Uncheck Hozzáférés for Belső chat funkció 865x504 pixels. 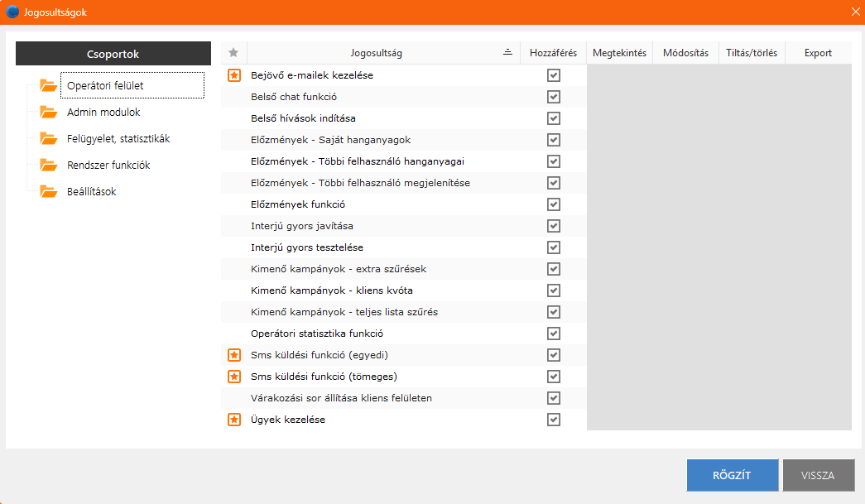point(553,97)
